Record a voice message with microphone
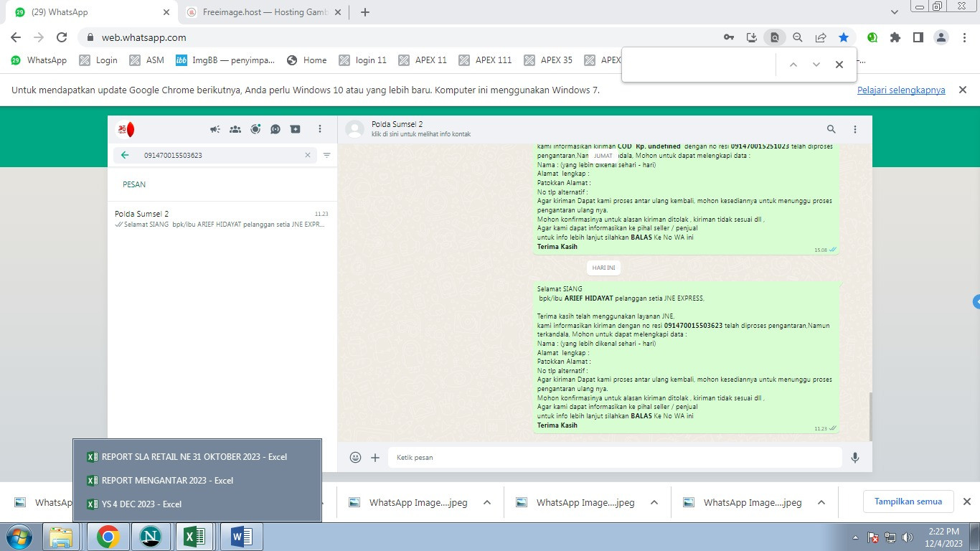The image size is (980, 551). tap(855, 457)
